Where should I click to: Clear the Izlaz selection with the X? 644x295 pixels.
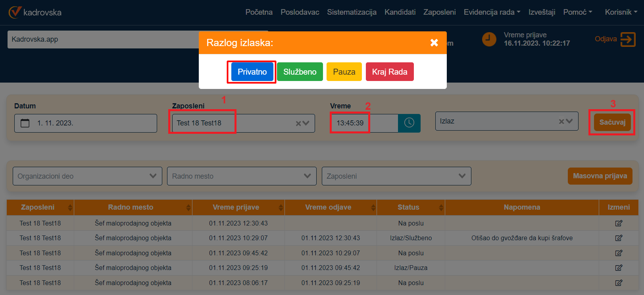pyautogui.click(x=561, y=121)
